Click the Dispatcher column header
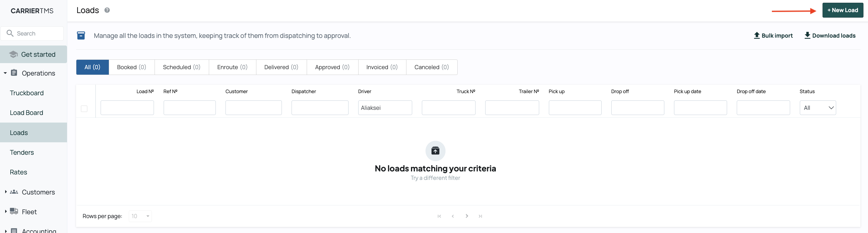Viewport: 868px width, 233px height. point(304,91)
